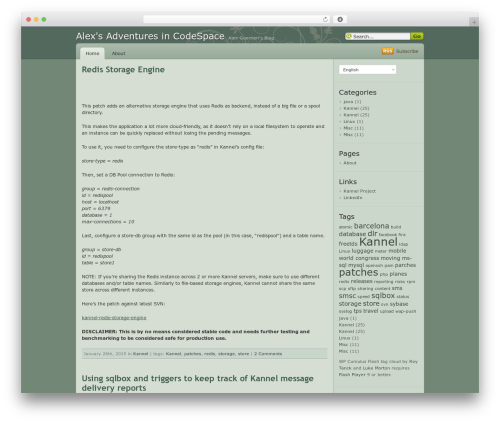
Task: Open the English language dropdown
Action: (x=367, y=70)
